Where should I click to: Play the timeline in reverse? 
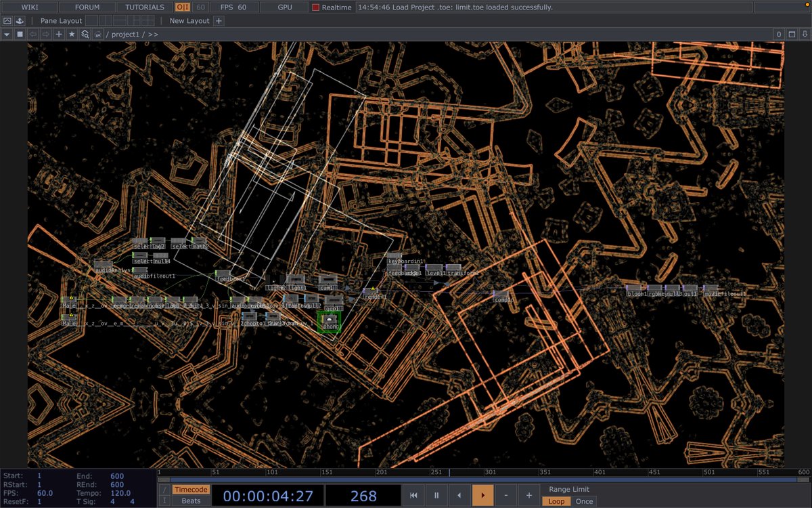(x=460, y=496)
